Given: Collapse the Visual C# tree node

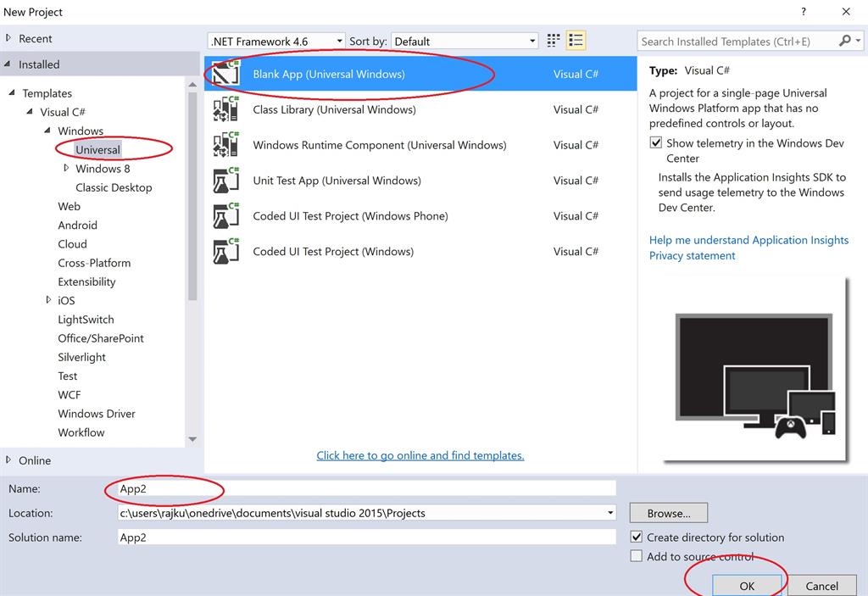Looking at the screenshot, I should (30, 111).
